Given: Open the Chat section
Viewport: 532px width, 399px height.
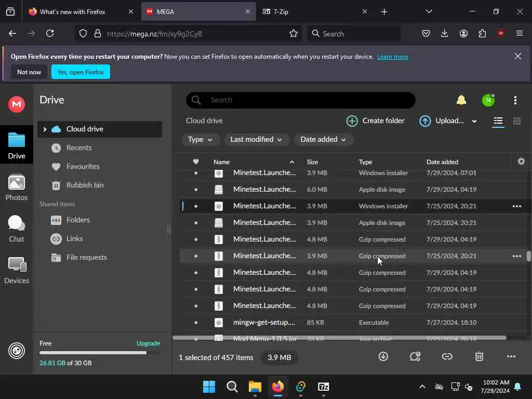Looking at the screenshot, I should (17, 229).
